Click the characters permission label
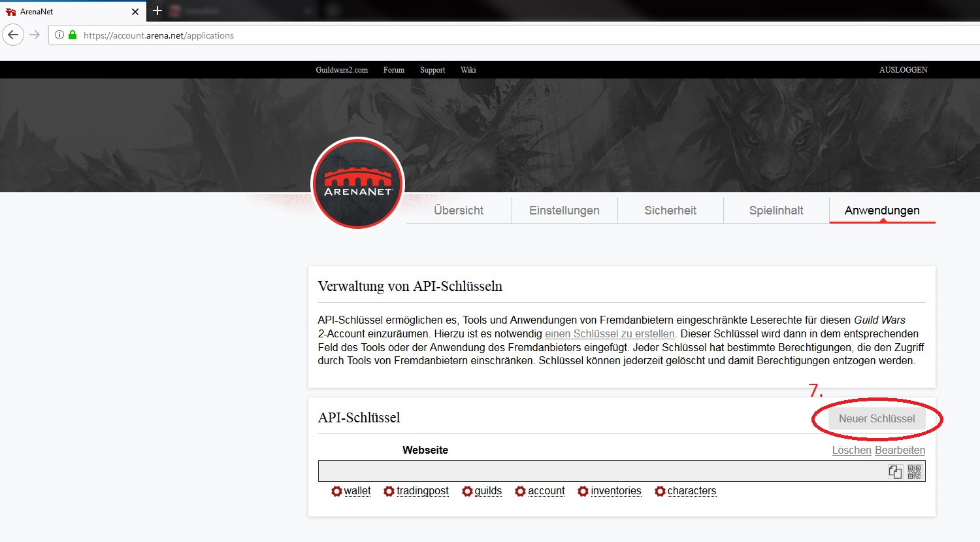 point(692,491)
